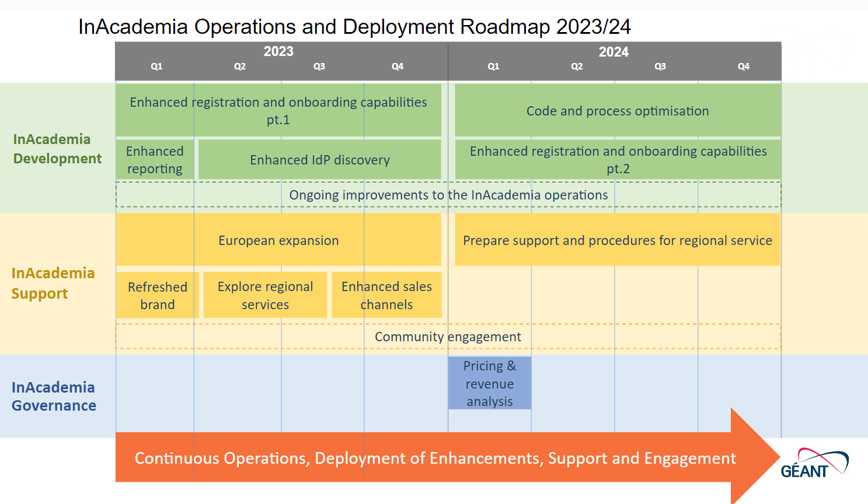
Task: Click onboarding capabilities pt.1 block
Action: click(x=278, y=110)
